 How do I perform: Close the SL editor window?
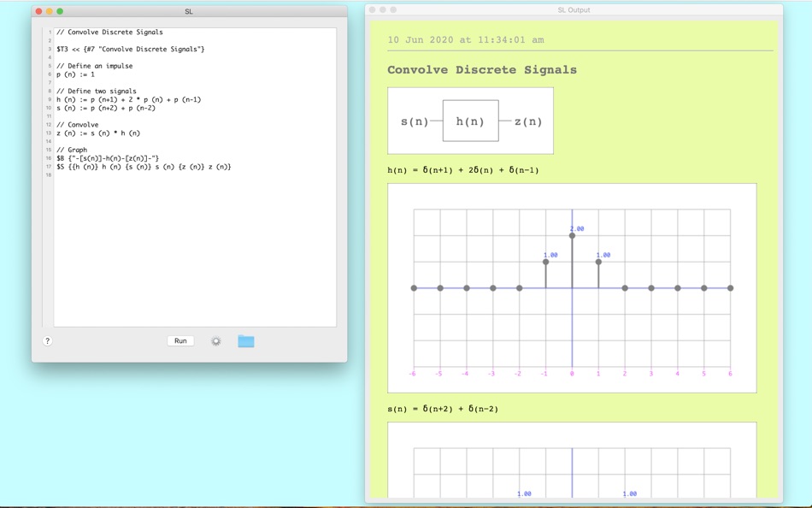[x=38, y=11]
